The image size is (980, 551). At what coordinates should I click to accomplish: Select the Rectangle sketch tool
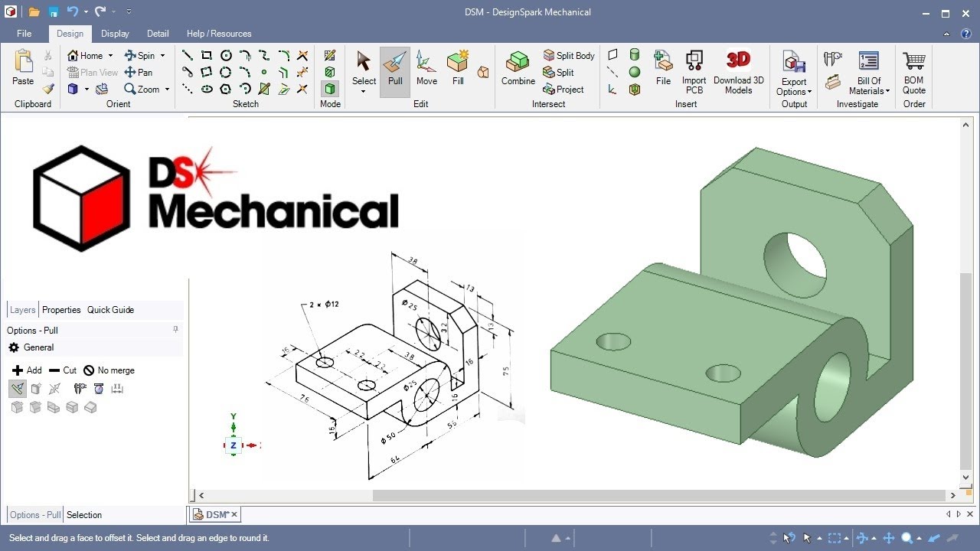207,55
